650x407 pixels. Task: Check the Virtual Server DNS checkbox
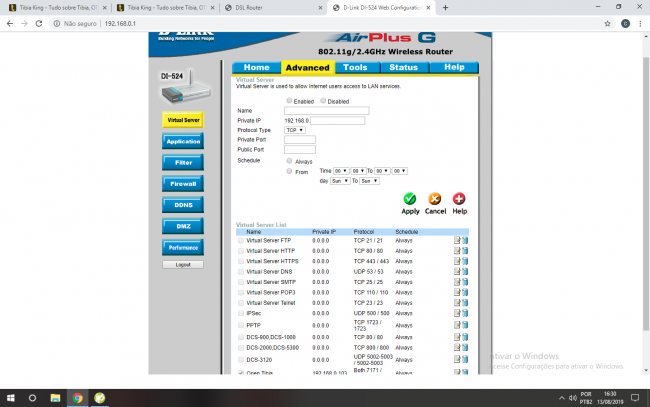coord(241,271)
